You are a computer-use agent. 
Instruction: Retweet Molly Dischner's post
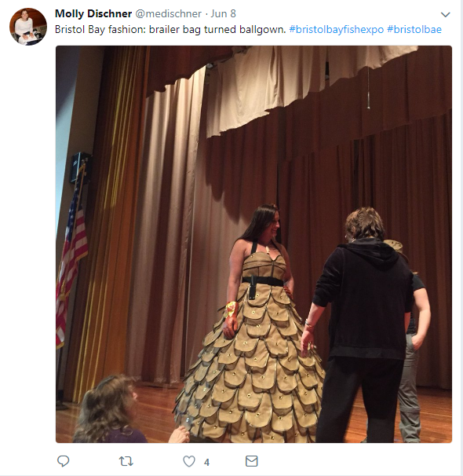[x=126, y=461]
